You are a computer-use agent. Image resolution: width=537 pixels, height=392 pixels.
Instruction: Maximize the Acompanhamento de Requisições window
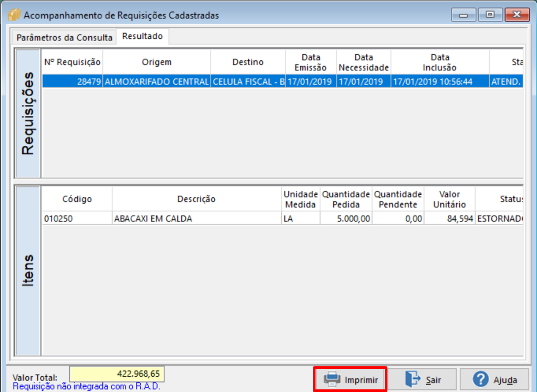[490, 15]
